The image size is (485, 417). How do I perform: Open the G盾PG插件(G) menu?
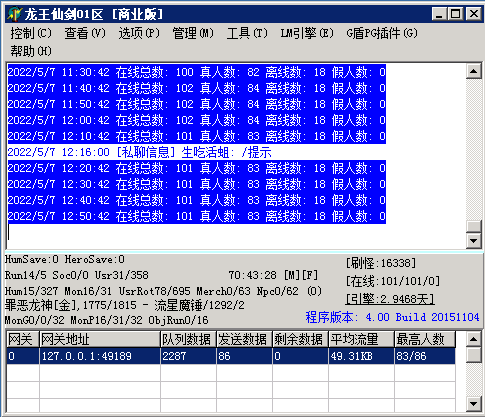[382, 33]
